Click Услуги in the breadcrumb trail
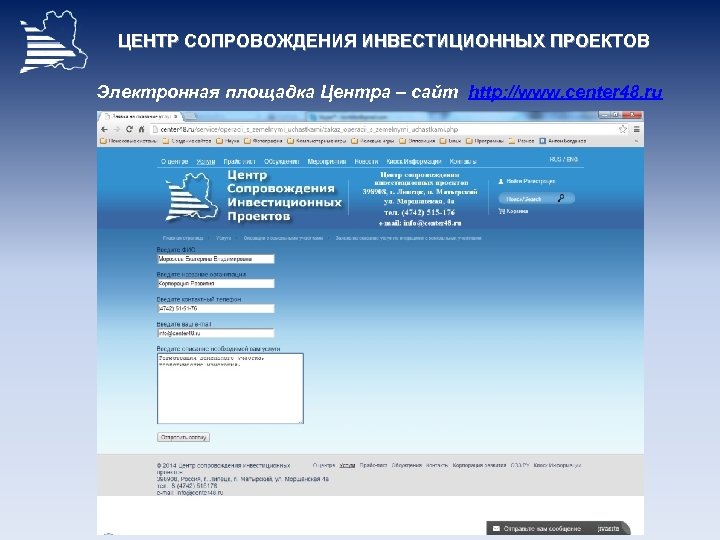 coord(224,238)
